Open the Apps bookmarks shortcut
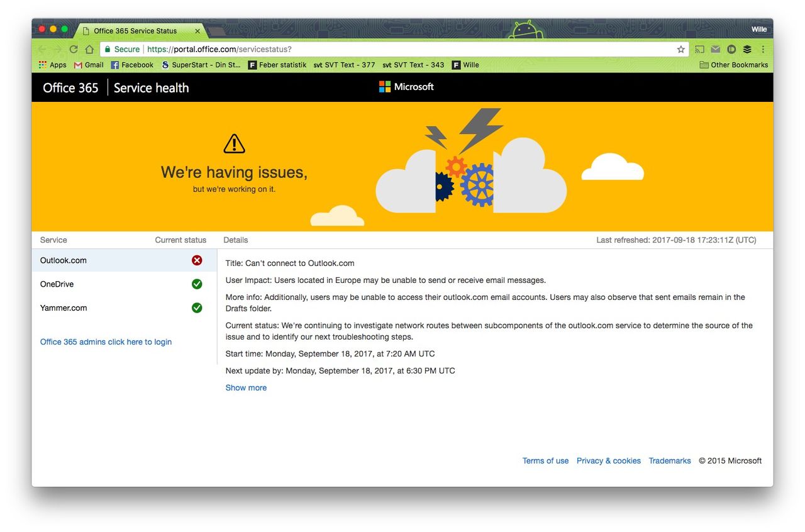The height and width of the screenshot is (532, 805). click(x=53, y=65)
